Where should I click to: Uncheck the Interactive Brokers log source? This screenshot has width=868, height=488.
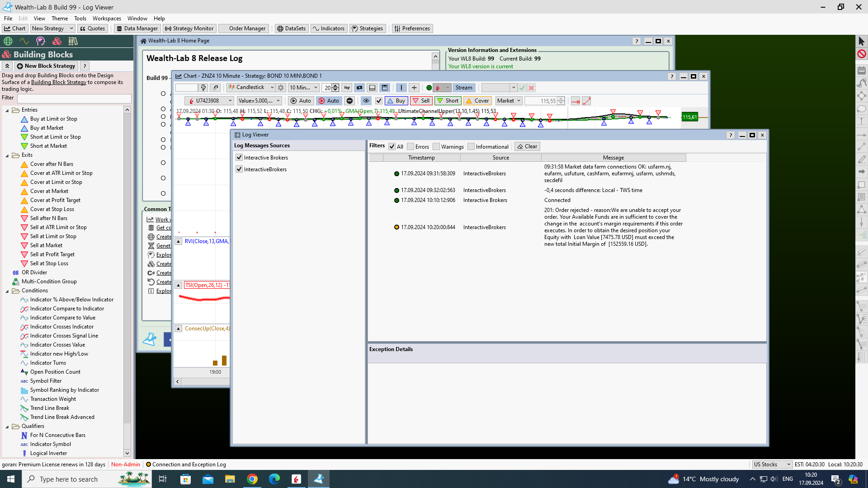(239, 158)
